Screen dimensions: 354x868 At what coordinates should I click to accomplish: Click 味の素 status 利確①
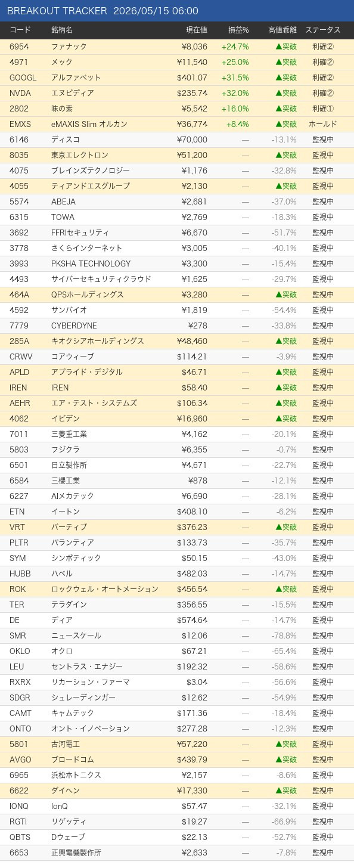pos(323,108)
